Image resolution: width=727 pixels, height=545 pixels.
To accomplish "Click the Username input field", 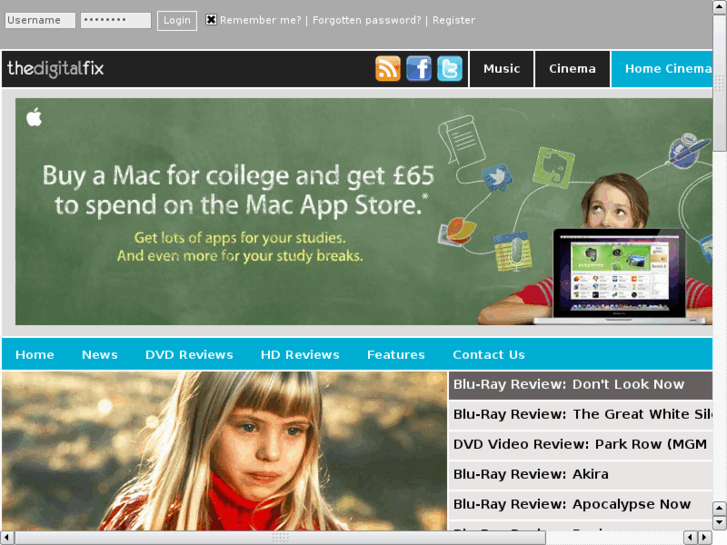I will pos(40,20).
